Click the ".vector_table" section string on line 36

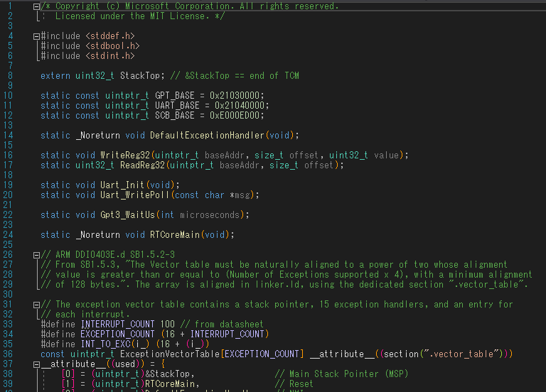point(462,354)
